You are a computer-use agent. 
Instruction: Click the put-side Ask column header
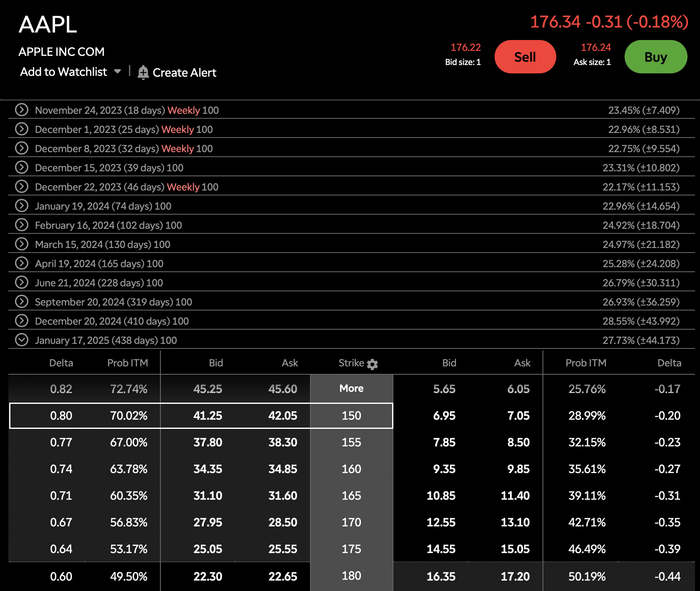point(522,363)
